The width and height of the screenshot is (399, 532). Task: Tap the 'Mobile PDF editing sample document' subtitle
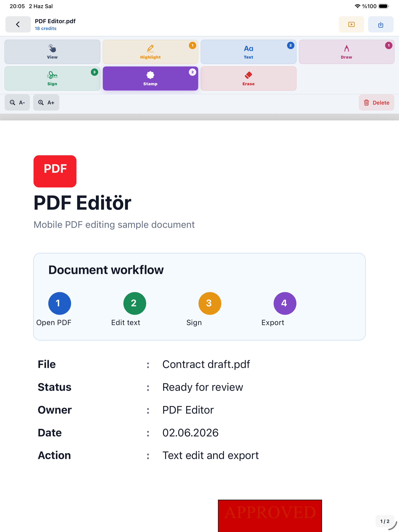(x=114, y=225)
